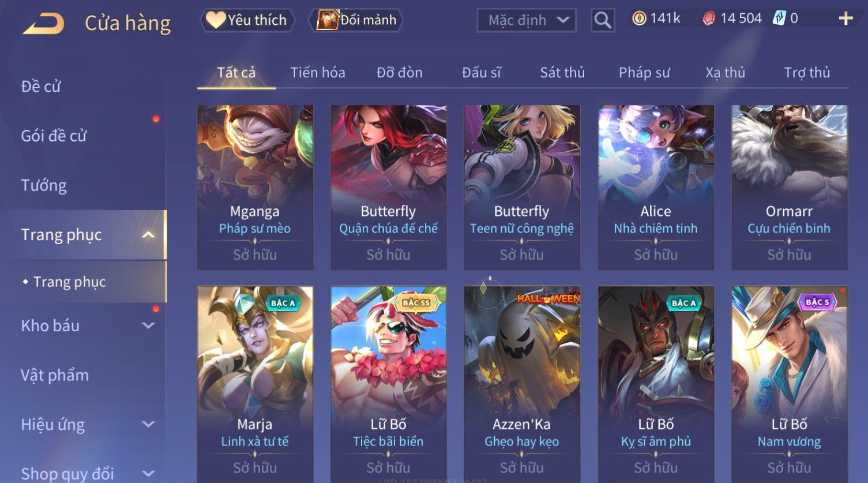Tap the red gem icon showing 14 504
Screen dimensions: 868x483
[x=708, y=18]
